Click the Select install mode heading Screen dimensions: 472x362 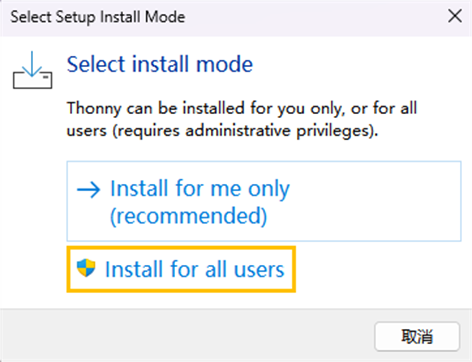pyautogui.click(x=160, y=64)
